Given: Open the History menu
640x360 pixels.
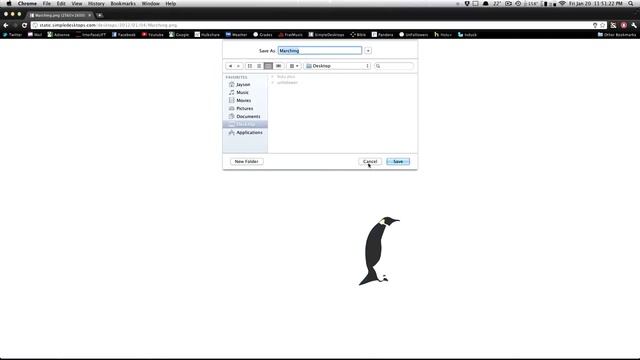Looking at the screenshot, I should click(96, 4).
